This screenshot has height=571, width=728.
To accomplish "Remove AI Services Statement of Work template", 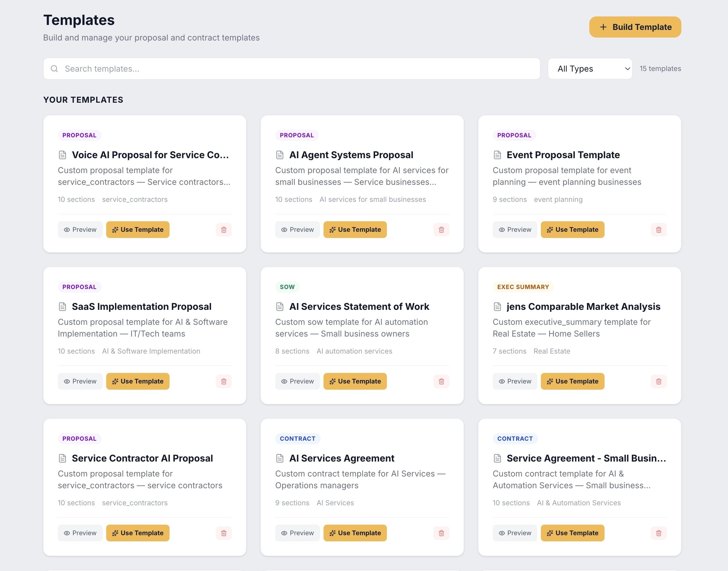I will coord(441,381).
